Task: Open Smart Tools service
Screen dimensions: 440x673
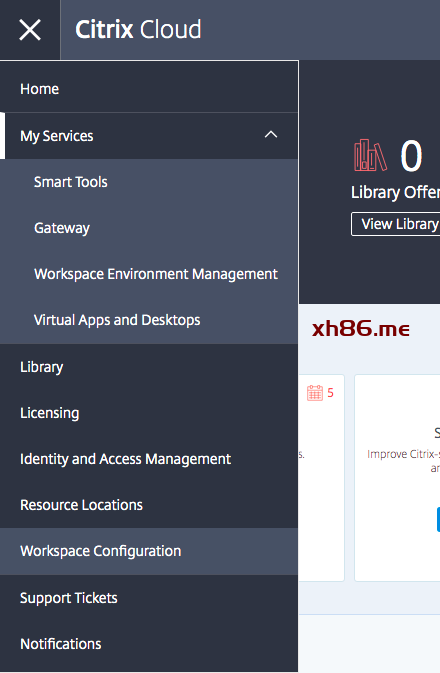Action: (149, 182)
